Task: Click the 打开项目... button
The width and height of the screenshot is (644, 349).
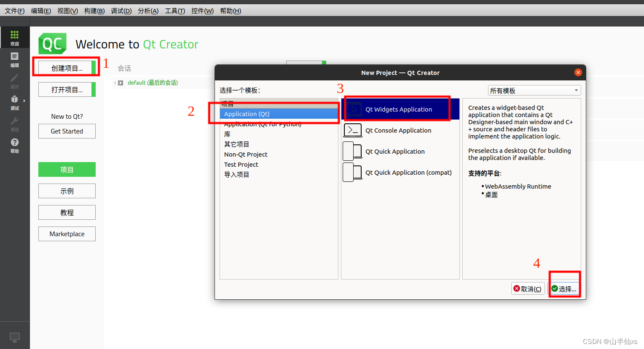Action: (67, 90)
